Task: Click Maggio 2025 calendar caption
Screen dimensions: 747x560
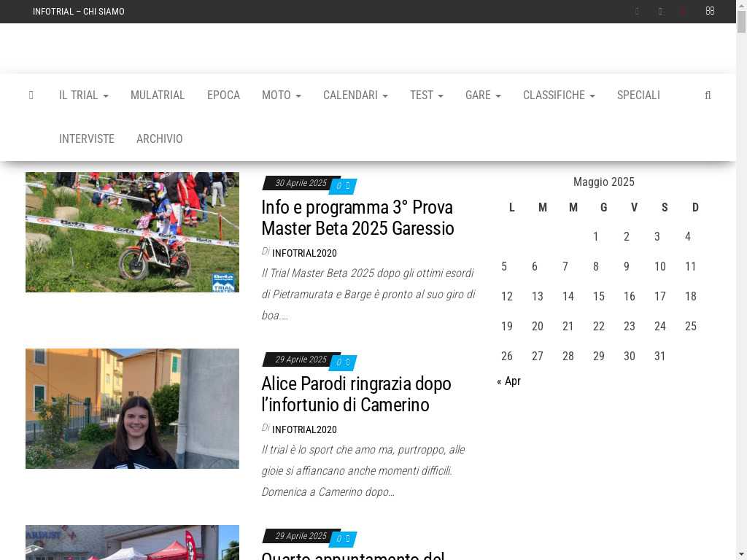Action: pos(603,182)
